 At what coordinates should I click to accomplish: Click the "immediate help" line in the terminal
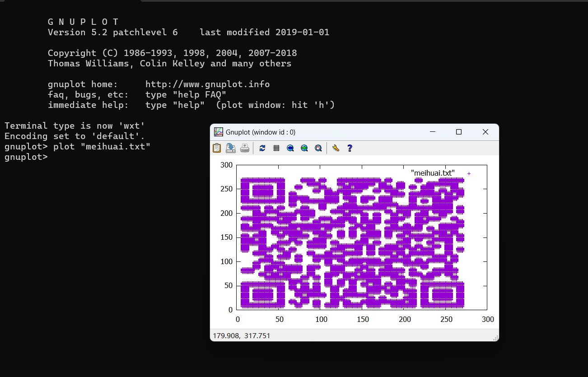point(191,105)
